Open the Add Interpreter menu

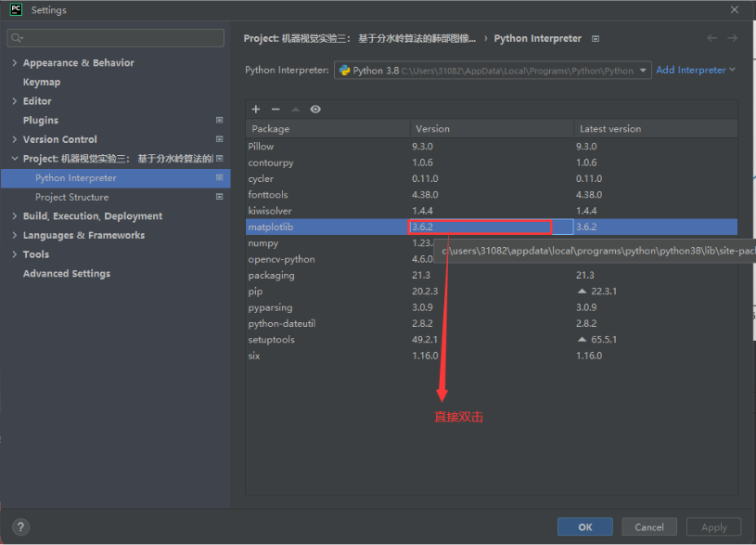click(x=696, y=70)
